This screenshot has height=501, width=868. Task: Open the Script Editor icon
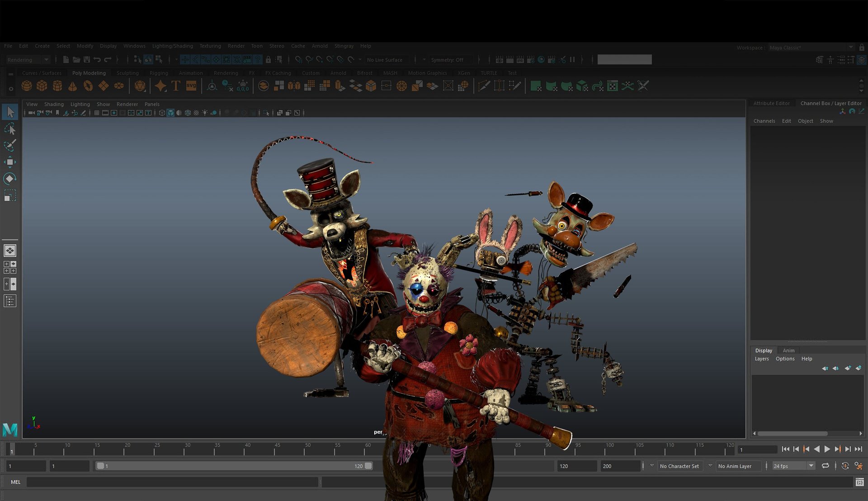[859, 482]
